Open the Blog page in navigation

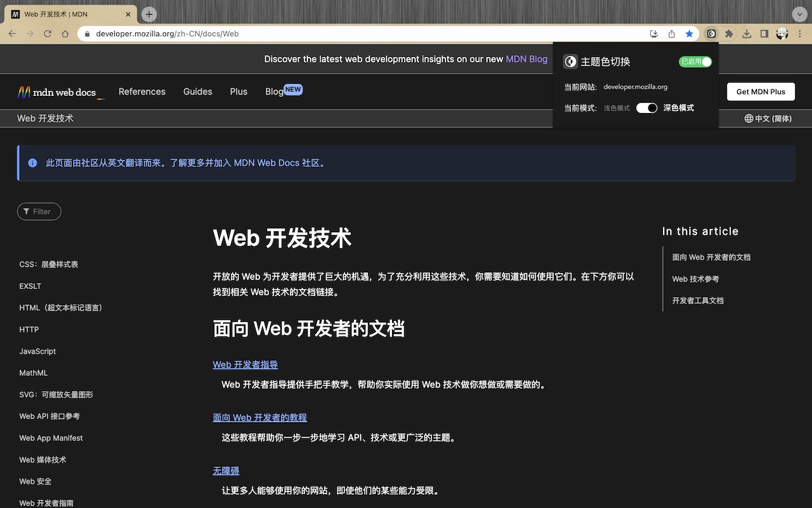point(274,91)
